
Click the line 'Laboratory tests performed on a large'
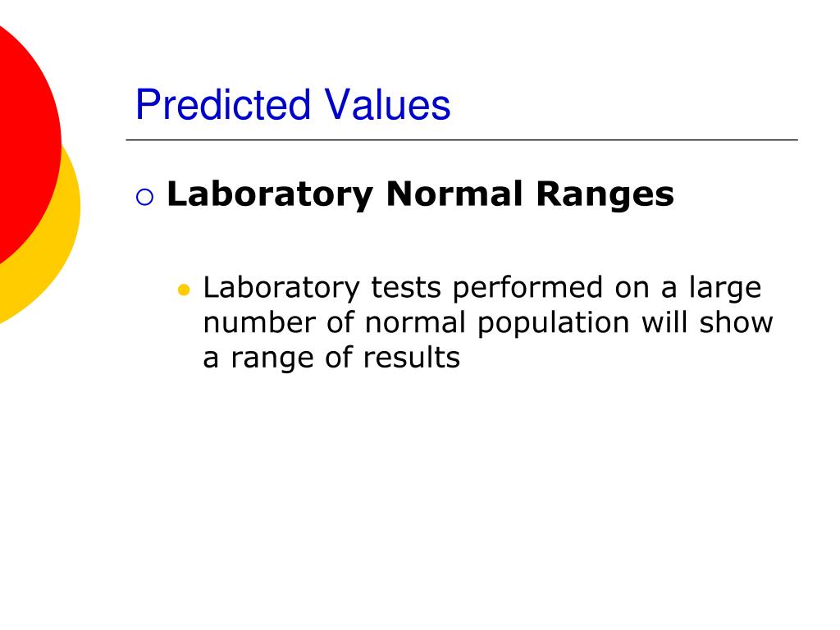point(482,288)
